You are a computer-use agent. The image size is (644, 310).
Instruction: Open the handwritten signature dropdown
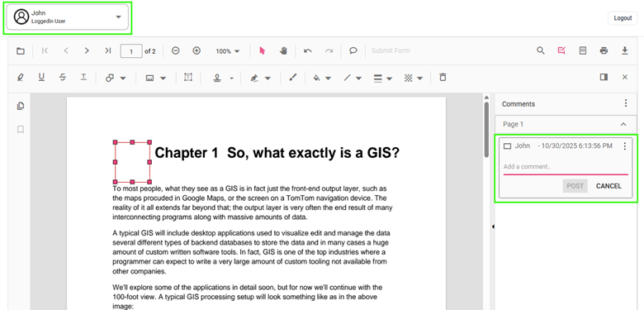point(260,78)
